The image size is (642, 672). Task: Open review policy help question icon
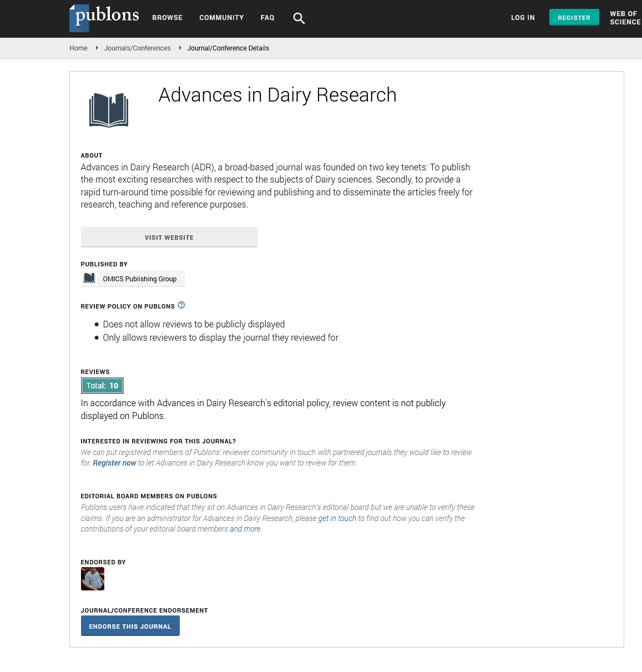pyautogui.click(x=181, y=305)
